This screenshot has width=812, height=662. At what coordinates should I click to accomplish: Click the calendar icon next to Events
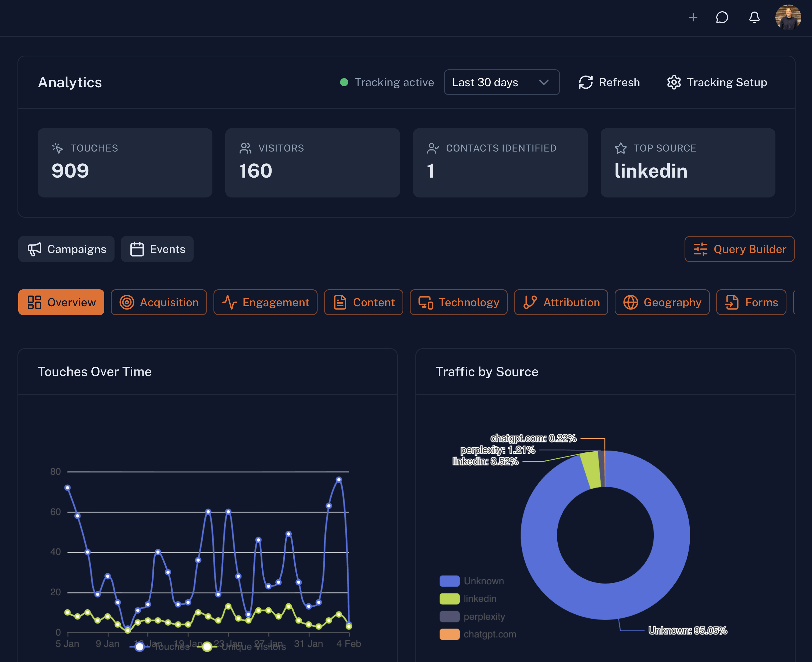tap(137, 249)
